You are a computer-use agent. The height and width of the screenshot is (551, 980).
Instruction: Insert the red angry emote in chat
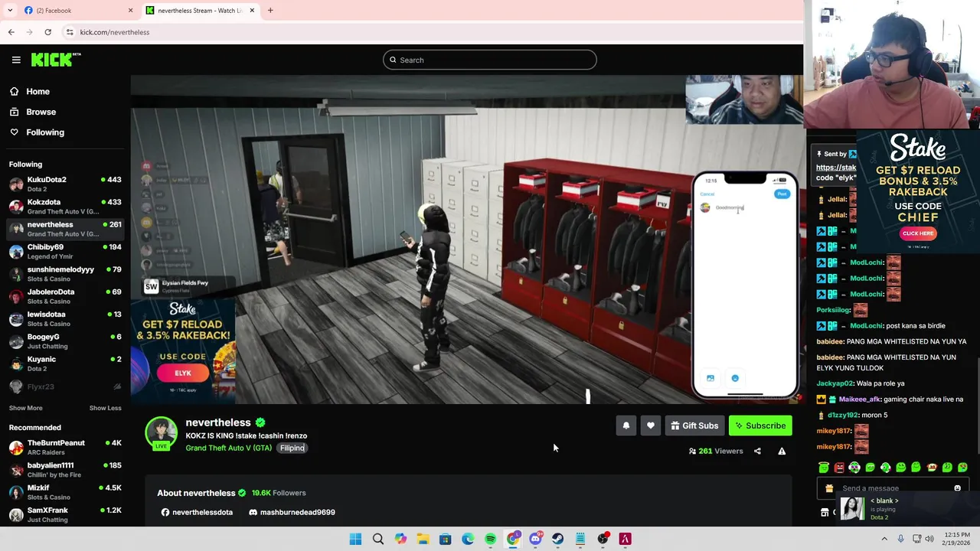[839, 467]
